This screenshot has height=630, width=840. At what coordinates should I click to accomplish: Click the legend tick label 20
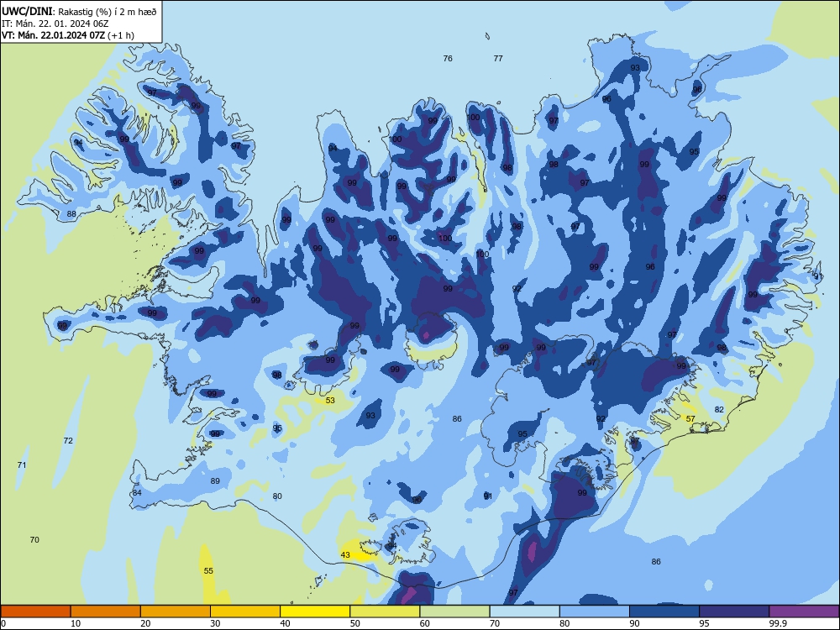(x=145, y=623)
